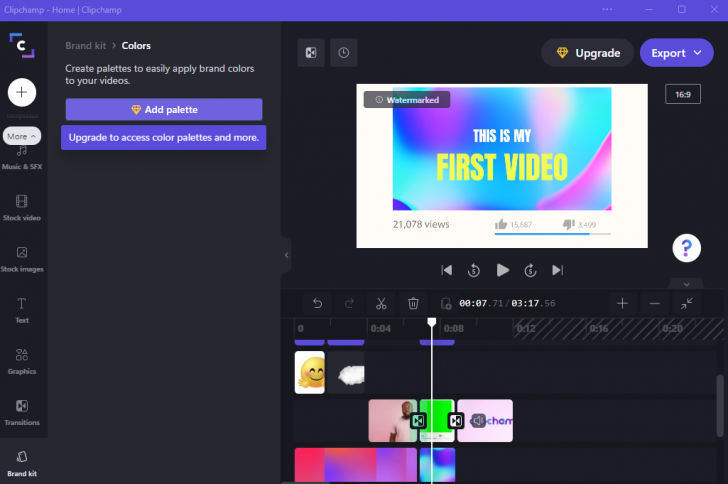Click the Add palette button
Image resolution: width=728 pixels, height=484 pixels.
click(164, 110)
